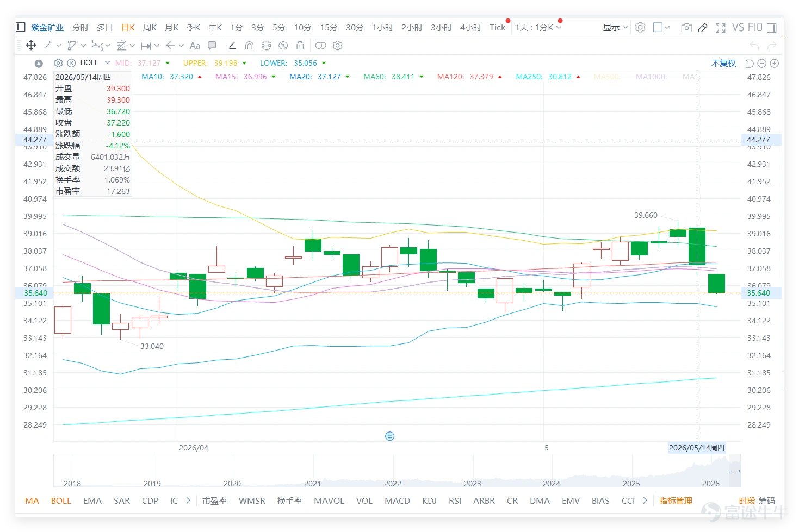Toggle the right sidebar panel icon

(x=773, y=27)
